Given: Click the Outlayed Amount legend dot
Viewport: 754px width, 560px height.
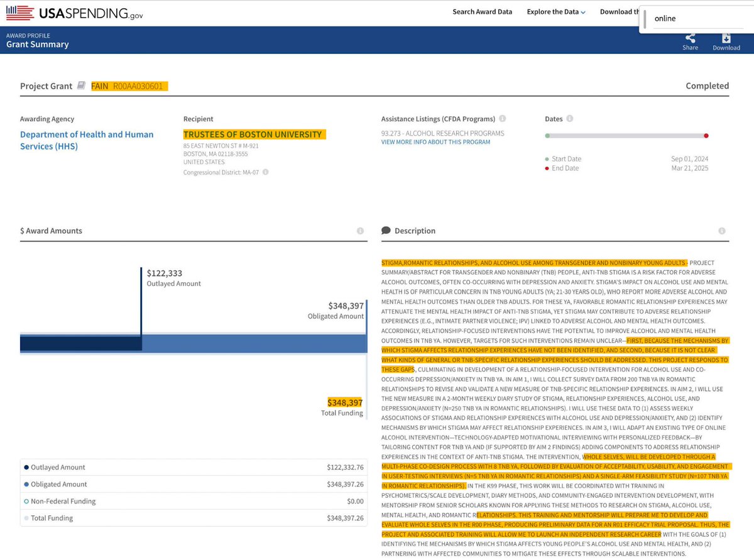Looking at the screenshot, I should coord(26,468).
